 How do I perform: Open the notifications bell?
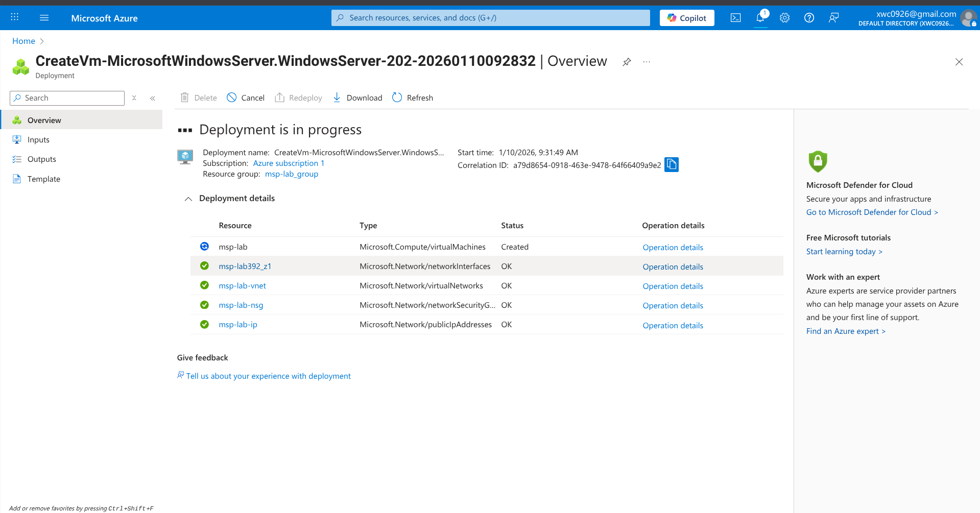pyautogui.click(x=760, y=17)
